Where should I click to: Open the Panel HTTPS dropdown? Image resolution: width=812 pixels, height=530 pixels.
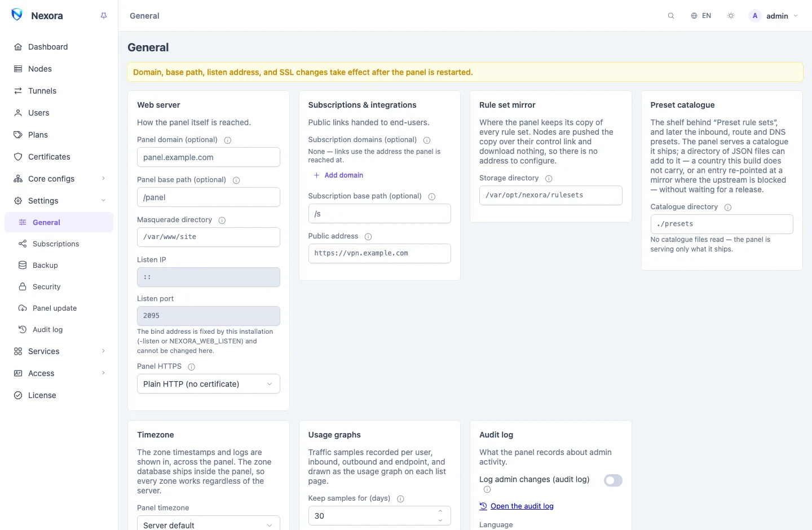209,384
